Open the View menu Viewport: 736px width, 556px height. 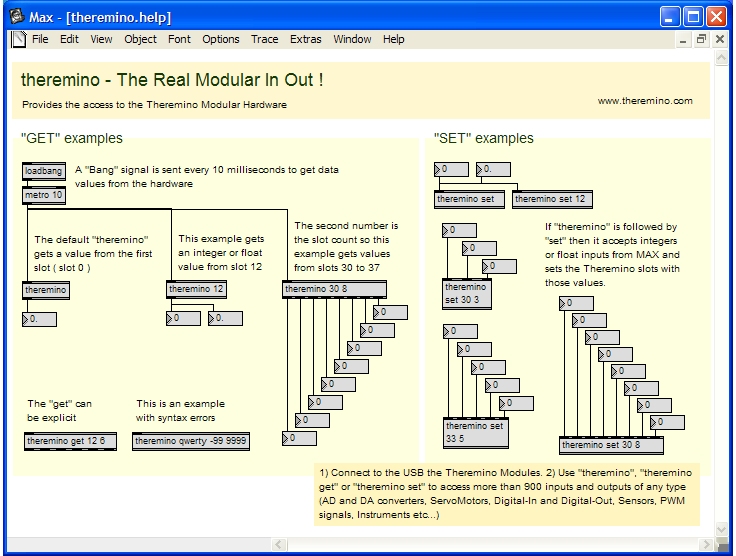click(101, 39)
